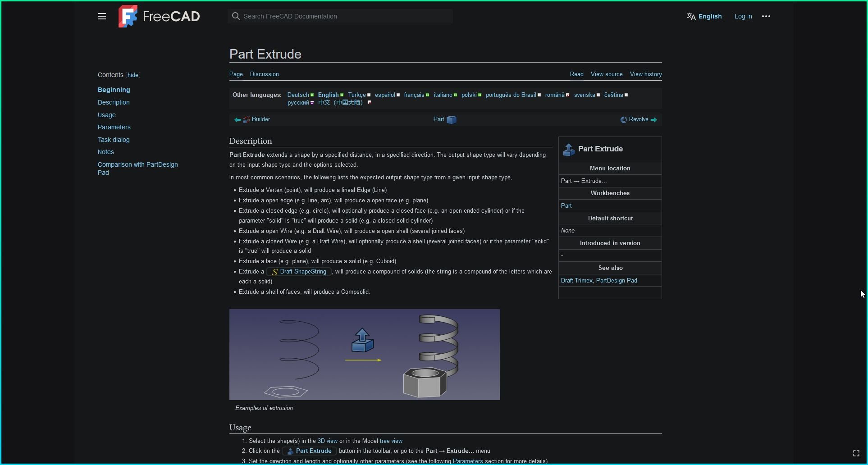This screenshot has width=868, height=465.
Task: Switch to the Discussion tab
Action: 265,74
